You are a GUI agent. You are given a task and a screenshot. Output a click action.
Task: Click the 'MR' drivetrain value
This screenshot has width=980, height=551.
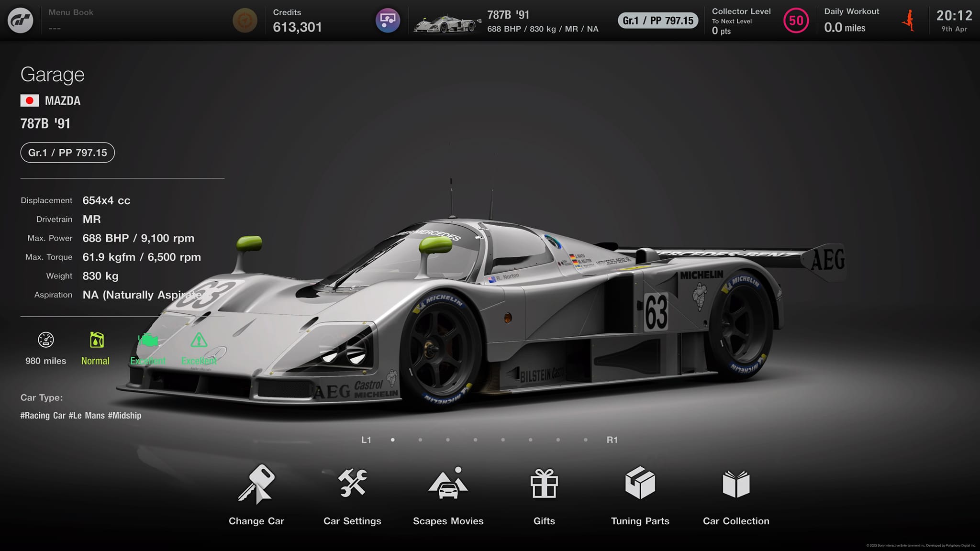pos(91,220)
